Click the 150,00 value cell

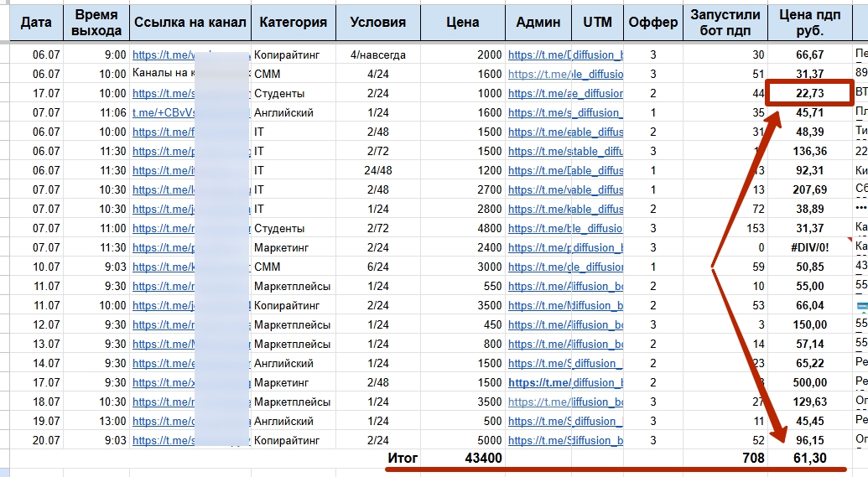pyautogui.click(x=810, y=324)
